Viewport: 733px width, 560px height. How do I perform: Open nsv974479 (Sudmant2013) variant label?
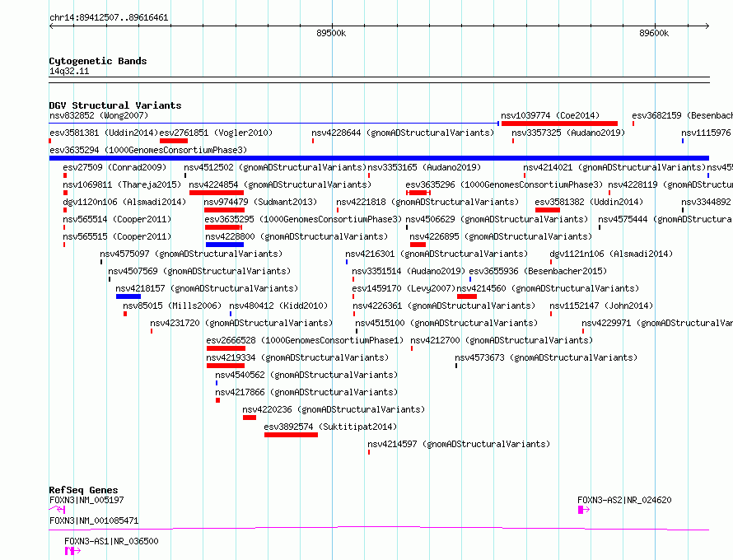point(260,202)
